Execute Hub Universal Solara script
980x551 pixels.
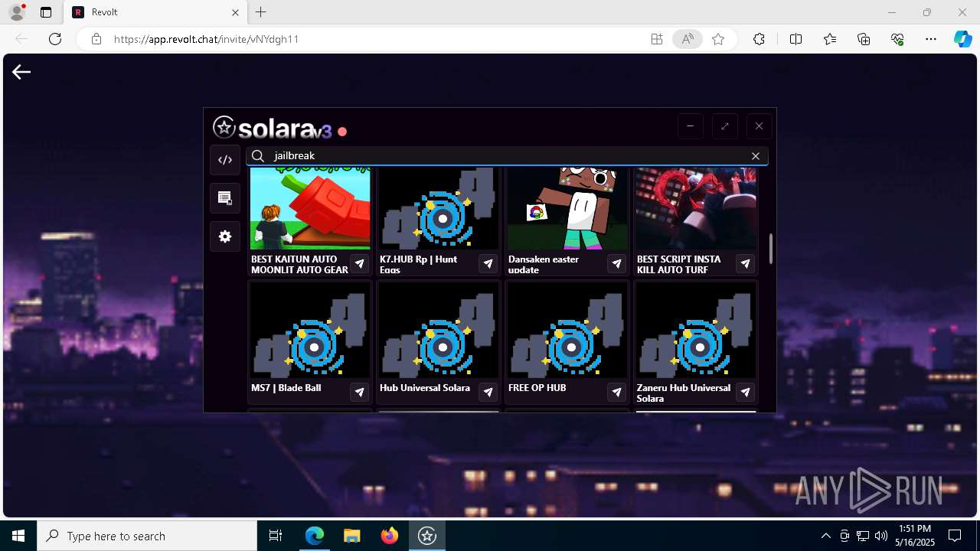click(488, 393)
